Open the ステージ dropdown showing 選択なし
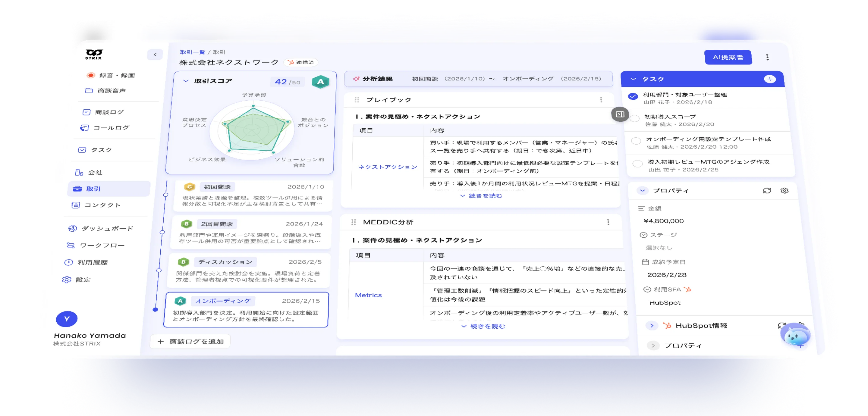Screen dimensions: 868x416 (x=659, y=248)
